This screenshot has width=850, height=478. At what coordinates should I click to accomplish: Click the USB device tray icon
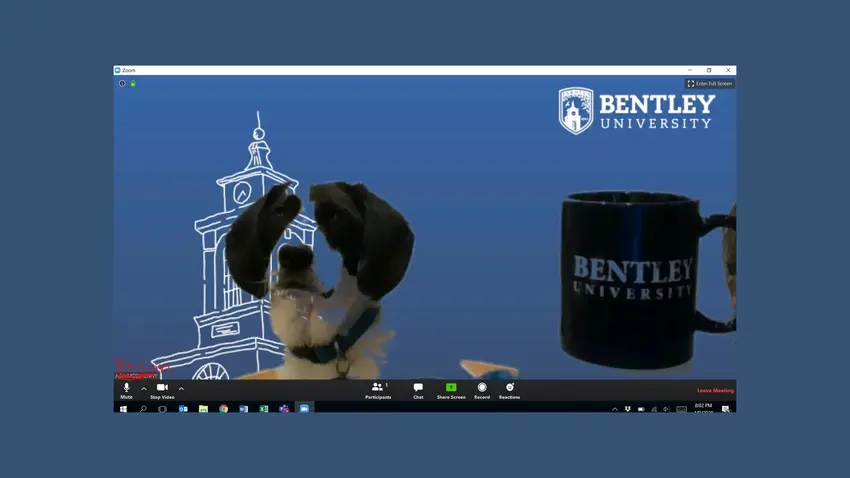(x=627, y=409)
